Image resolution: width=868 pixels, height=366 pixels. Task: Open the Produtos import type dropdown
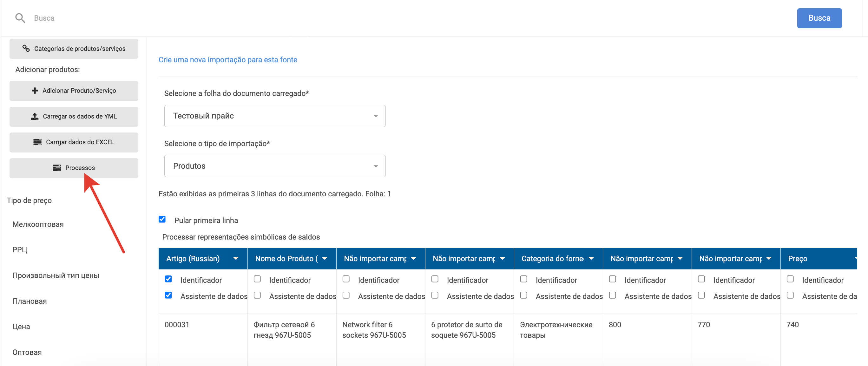point(275,166)
